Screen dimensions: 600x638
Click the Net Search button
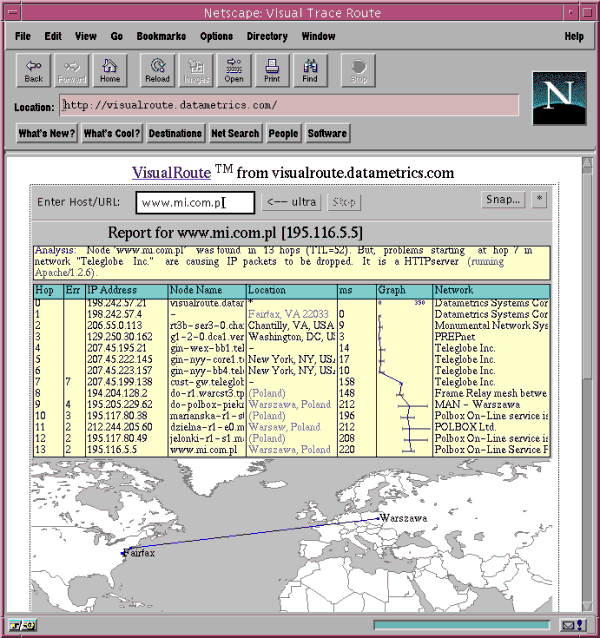(x=235, y=133)
